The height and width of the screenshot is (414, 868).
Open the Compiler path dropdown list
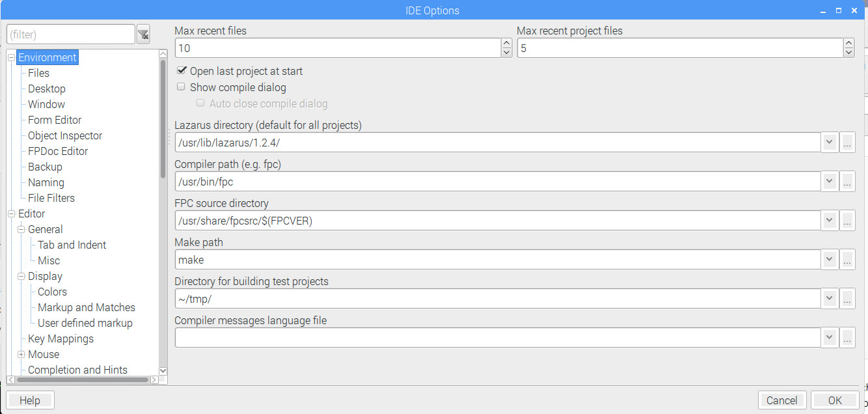(x=829, y=182)
